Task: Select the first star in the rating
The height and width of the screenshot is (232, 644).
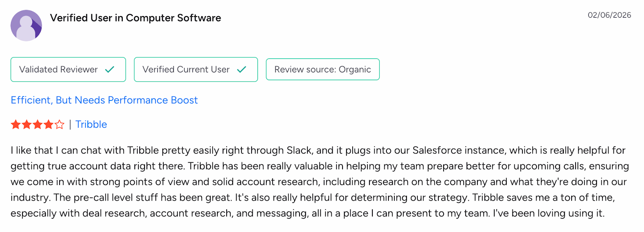Action: 15,125
